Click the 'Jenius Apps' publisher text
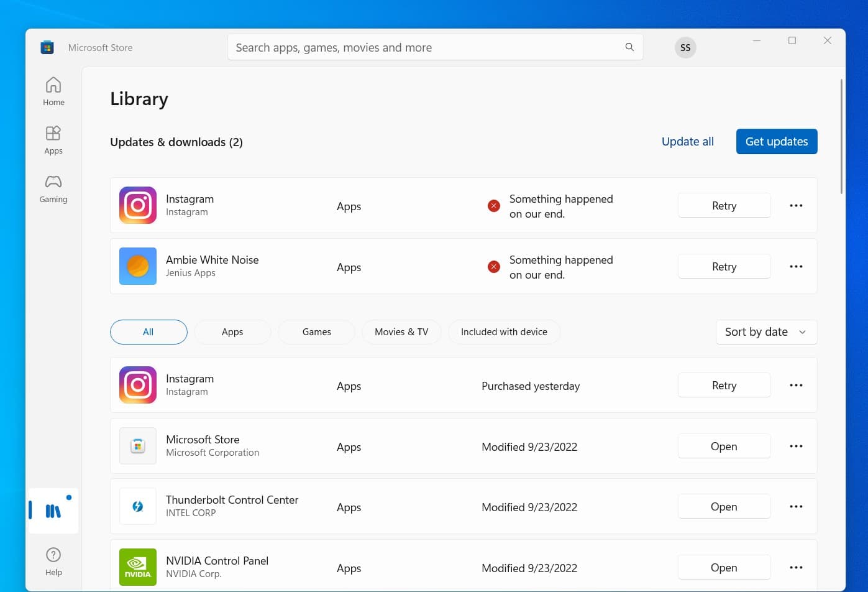This screenshot has width=868, height=592. (191, 273)
